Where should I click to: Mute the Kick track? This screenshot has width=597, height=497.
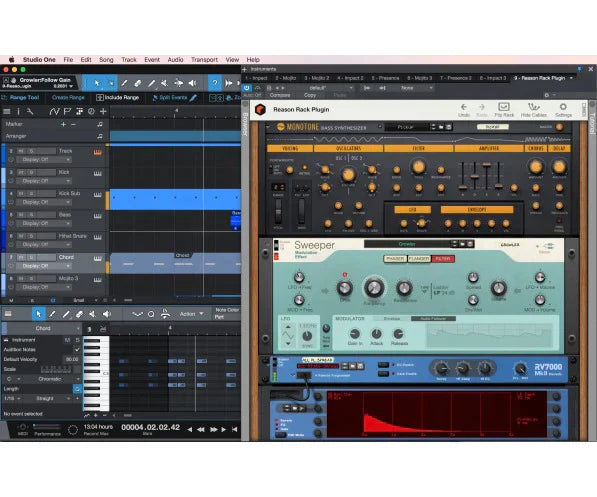(x=22, y=173)
